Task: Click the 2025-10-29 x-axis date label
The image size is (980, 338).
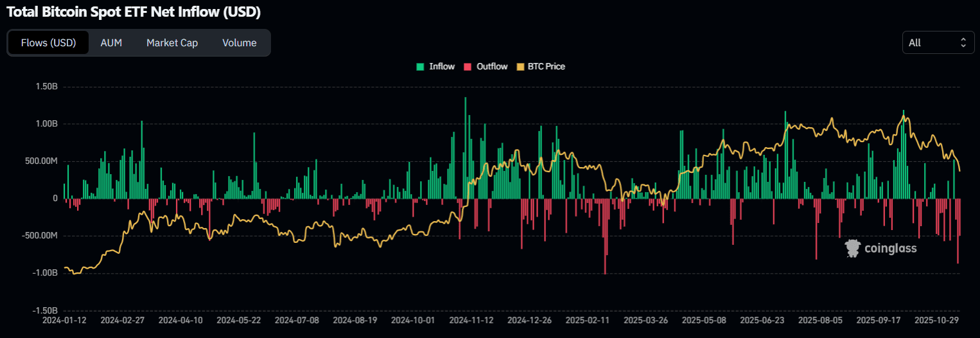Action: 938,319
